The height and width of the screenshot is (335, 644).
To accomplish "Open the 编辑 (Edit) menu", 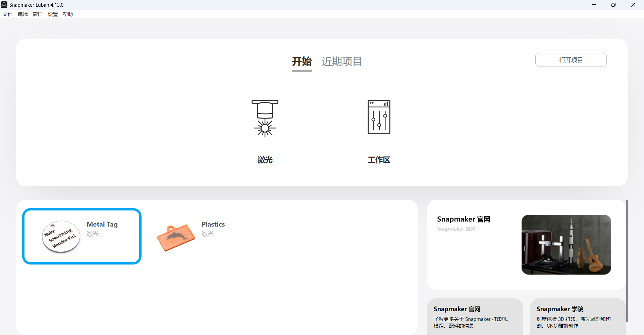I will coord(22,14).
